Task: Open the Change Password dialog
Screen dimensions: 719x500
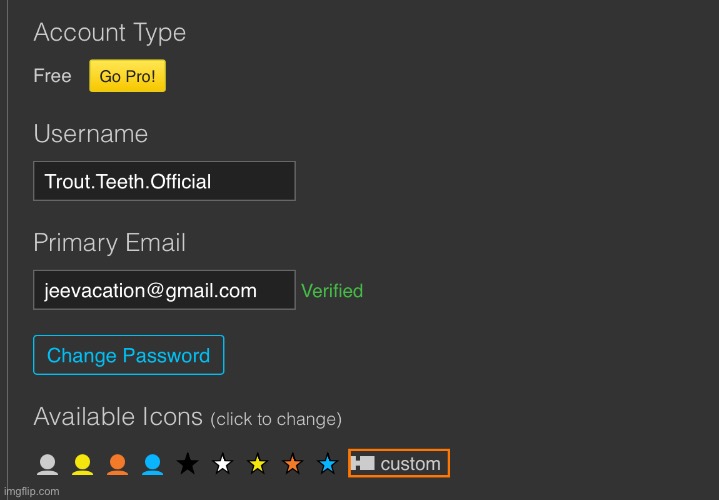Action: (x=128, y=355)
